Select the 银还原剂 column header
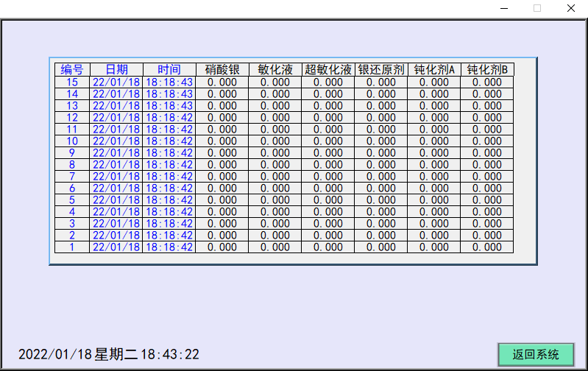 click(381, 70)
